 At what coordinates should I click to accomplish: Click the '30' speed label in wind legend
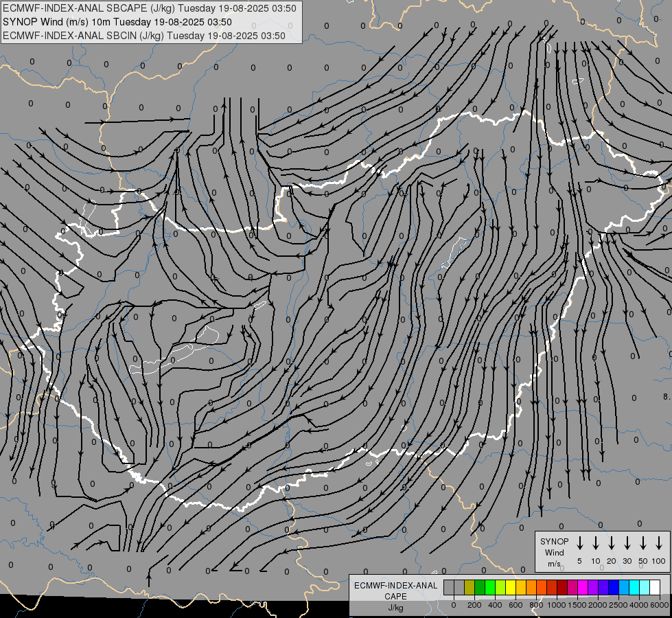pyautogui.click(x=627, y=561)
